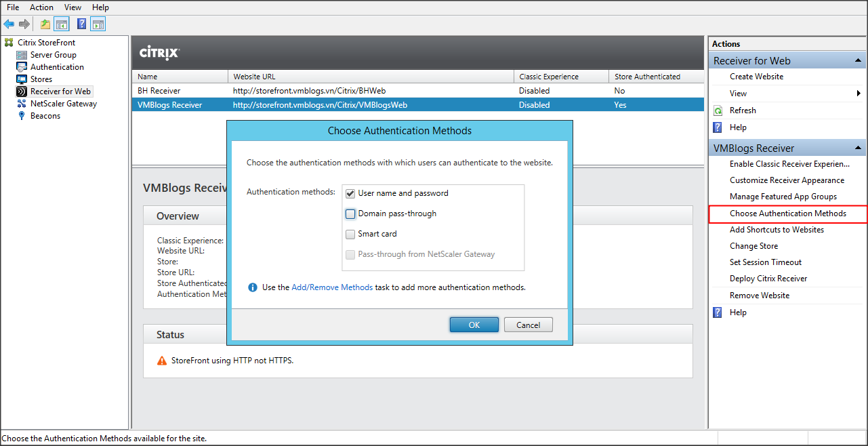Click the Up One Level folder icon
Image resolution: width=868 pixels, height=446 pixels.
click(45, 24)
